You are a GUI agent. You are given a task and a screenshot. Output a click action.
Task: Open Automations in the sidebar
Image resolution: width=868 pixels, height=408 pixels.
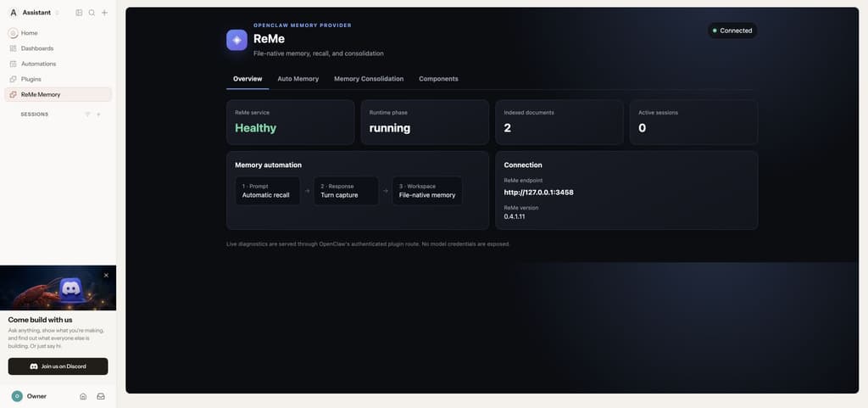58,64
